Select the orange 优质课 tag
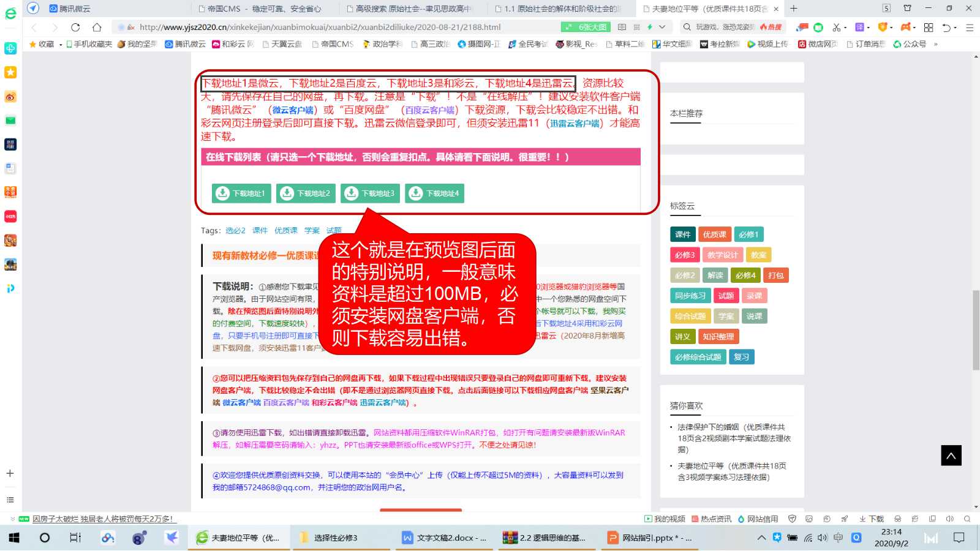980x551 pixels. tap(714, 234)
